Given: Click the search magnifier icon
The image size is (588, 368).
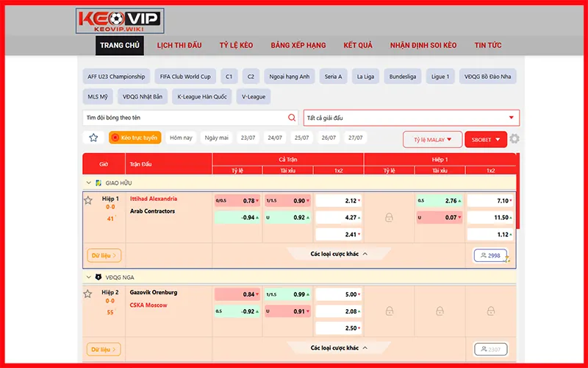Looking at the screenshot, I should pos(292,118).
